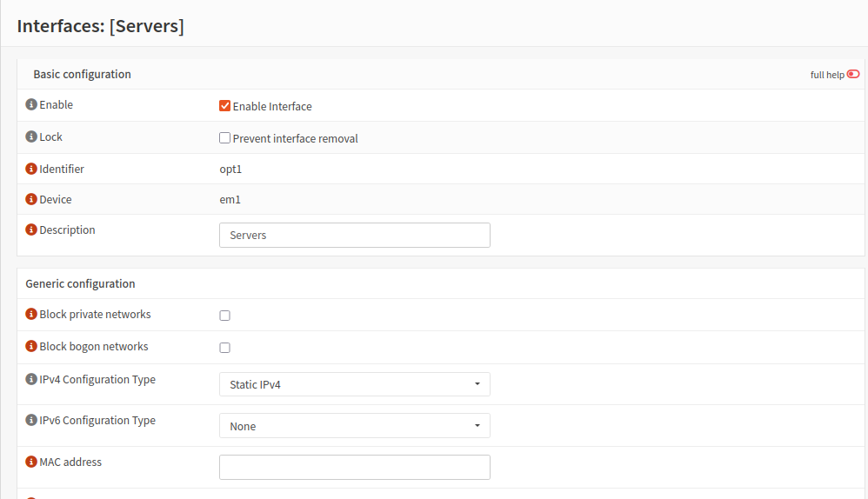Click the info icon beside Lock

pos(31,137)
